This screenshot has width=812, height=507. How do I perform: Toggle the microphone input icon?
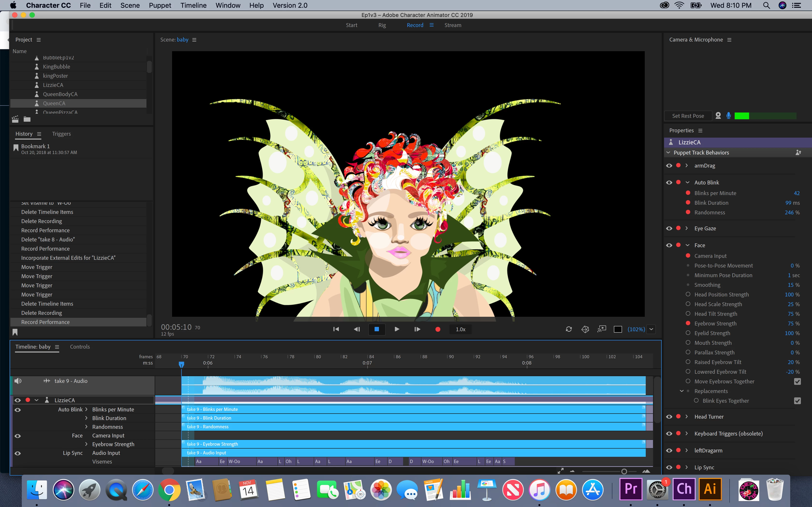coord(728,116)
